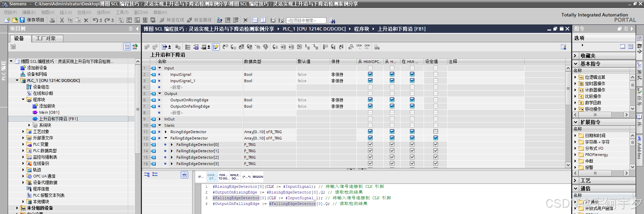Click the outdent text icon in editor toolbar
Viewport: 644px width, 214px height.
point(291,47)
